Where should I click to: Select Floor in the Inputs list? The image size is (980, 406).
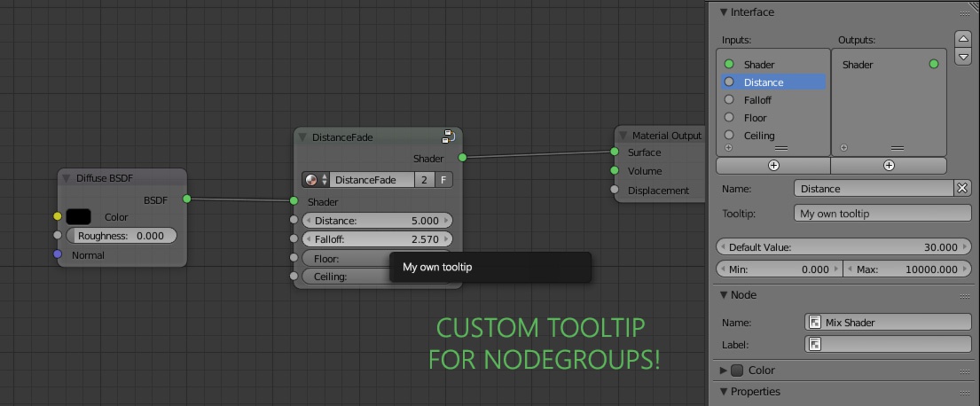click(x=773, y=117)
